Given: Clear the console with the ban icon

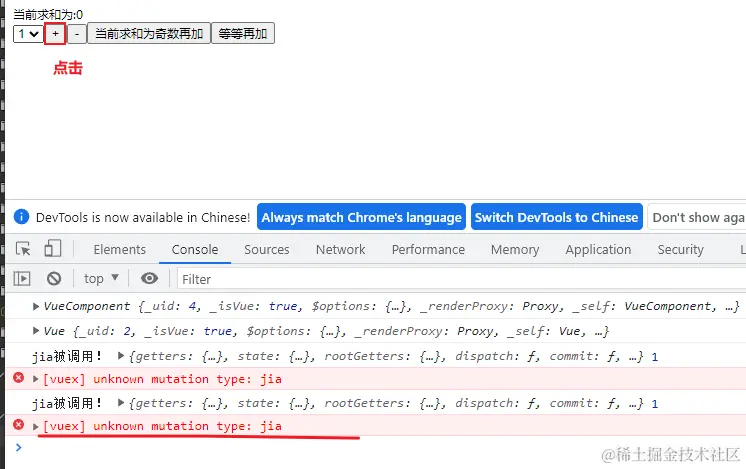Looking at the screenshot, I should pyautogui.click(x=54, y=278).
